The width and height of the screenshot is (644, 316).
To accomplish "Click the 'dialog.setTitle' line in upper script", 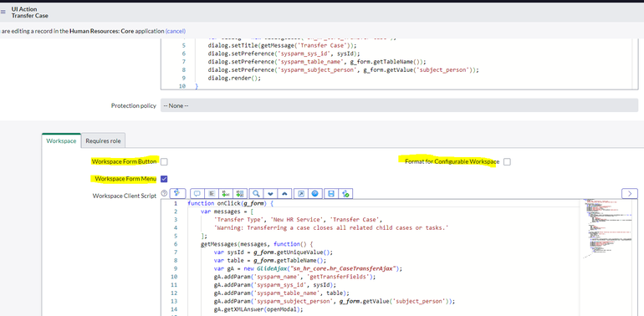I will (x=283, y=45).
